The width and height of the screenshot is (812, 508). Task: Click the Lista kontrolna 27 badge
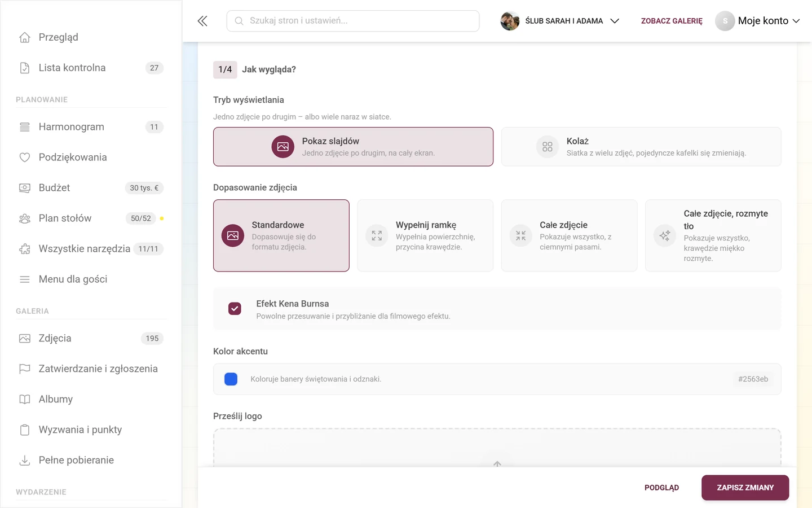(155, 68)
